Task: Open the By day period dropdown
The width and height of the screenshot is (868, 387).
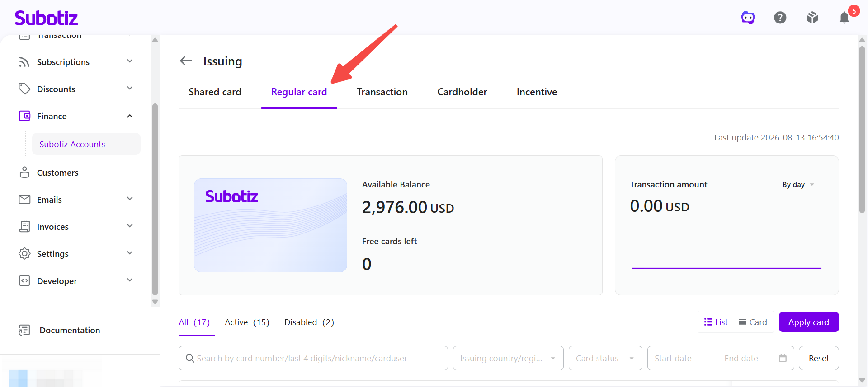Action: point(798,185)
